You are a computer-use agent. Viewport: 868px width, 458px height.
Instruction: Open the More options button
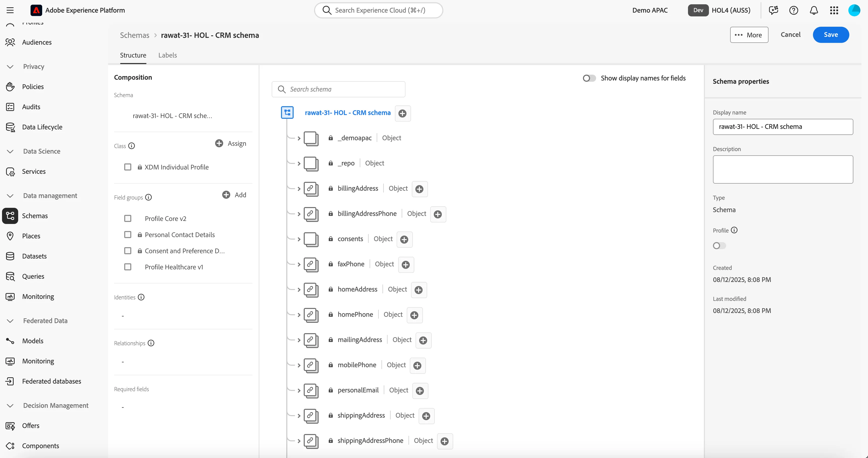pos(749,35)
